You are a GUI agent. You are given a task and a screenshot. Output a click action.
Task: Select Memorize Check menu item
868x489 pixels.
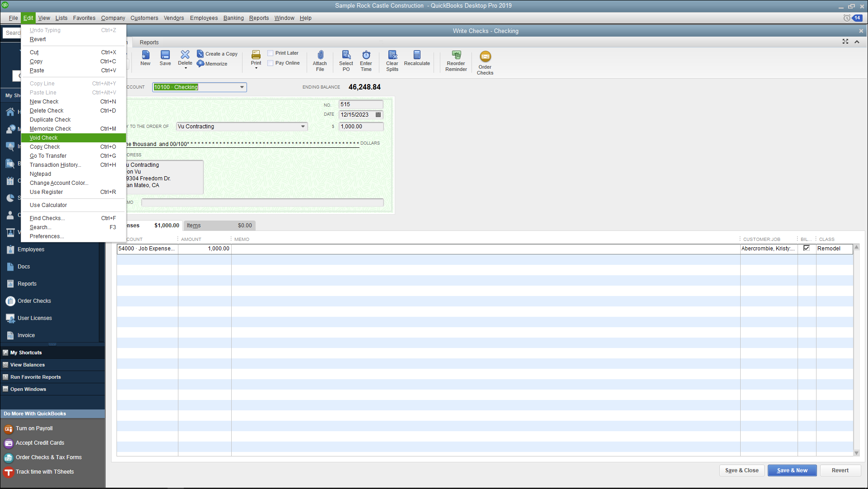74,129
